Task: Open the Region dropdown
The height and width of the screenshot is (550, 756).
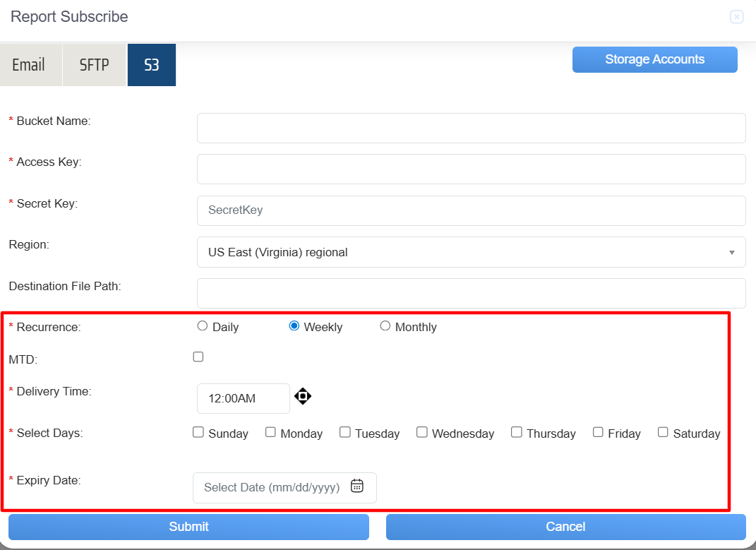Action: [471, 252]
